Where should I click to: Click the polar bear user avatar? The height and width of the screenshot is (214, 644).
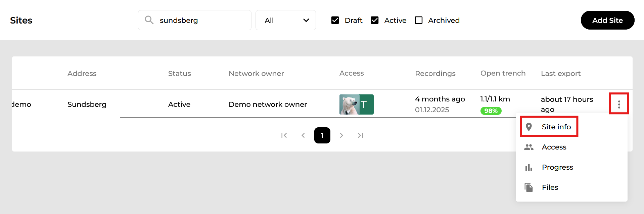tap(349, 104)
